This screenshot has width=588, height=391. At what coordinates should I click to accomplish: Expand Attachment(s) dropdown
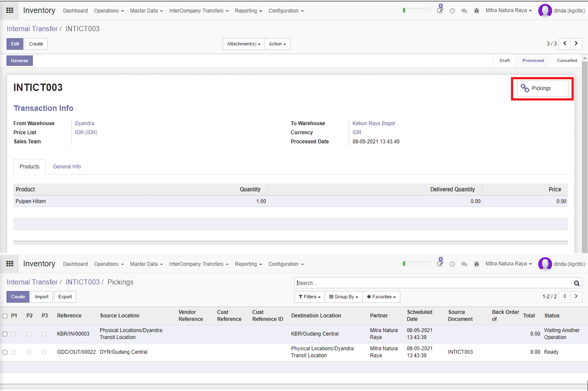point(244,44)
